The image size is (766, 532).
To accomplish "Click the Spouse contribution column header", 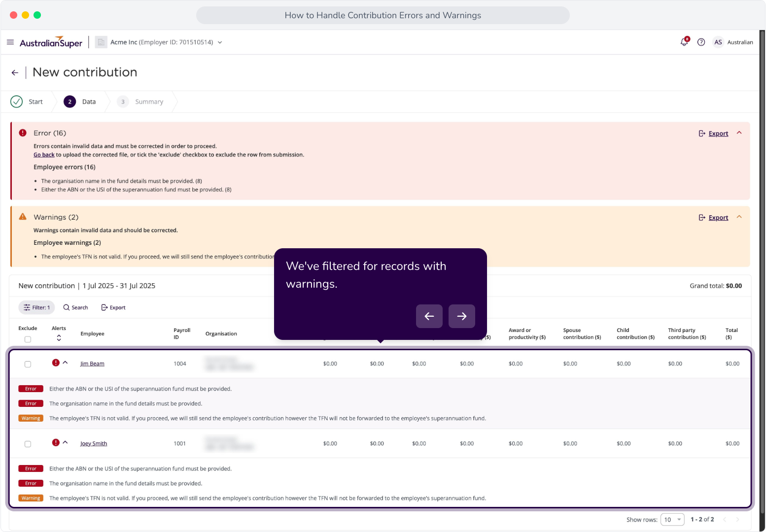I will [582, 334].
